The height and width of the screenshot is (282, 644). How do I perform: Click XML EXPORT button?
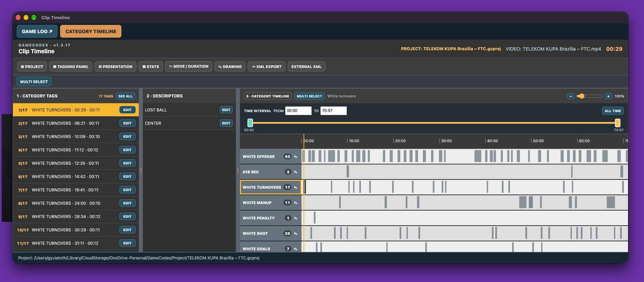coord(267,67)
